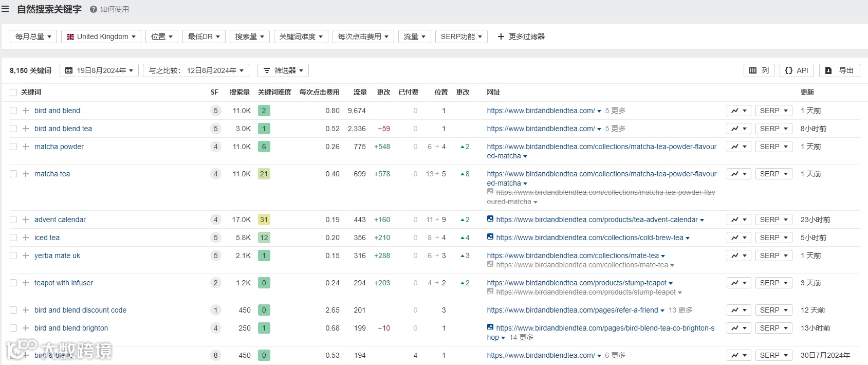Click difficulty badge 21 for matcha tea
The height and width of the screenshot is (365, 868).
click(264, 174)
